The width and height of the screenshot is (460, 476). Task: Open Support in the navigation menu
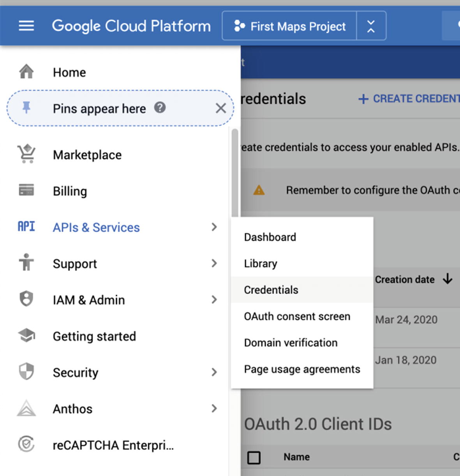point(75,264)
